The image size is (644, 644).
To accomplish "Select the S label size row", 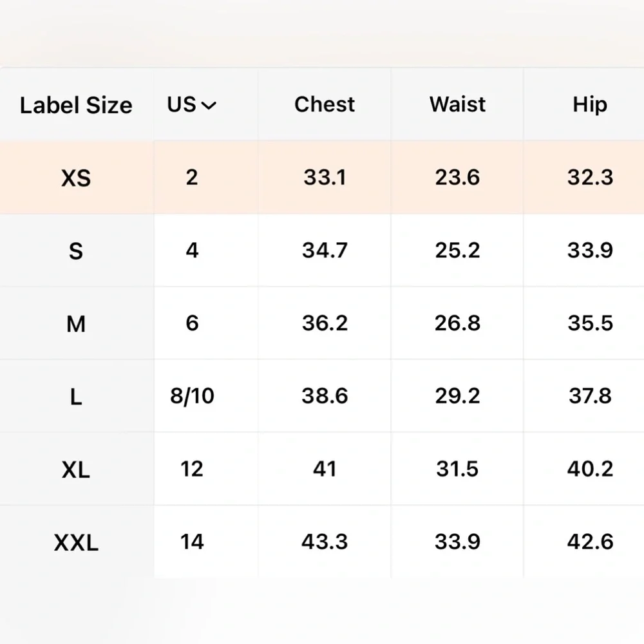I will pyautogui.click(x=322, y=250).
